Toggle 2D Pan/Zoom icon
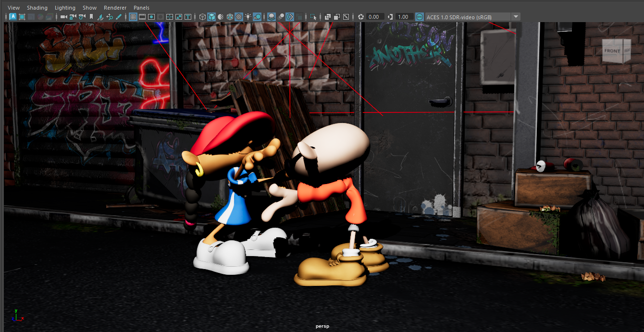 pos(110,17)
